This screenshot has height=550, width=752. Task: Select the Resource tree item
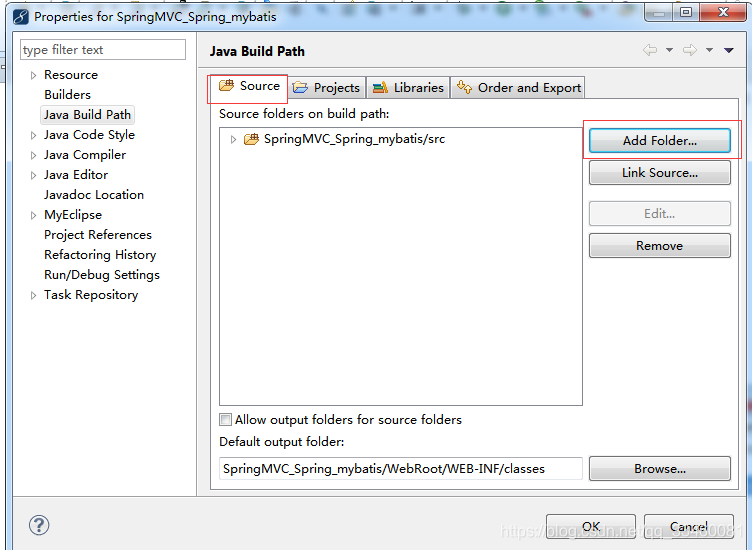pos(71,75)
